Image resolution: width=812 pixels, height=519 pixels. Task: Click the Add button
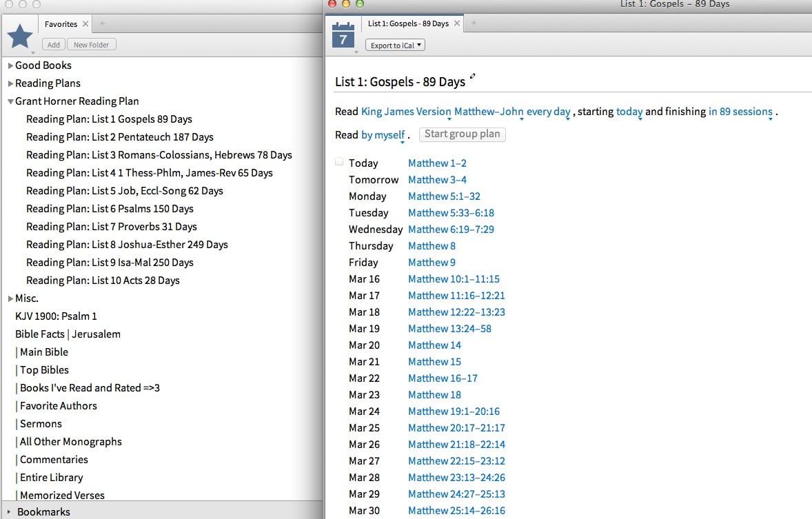pos(53,44)
